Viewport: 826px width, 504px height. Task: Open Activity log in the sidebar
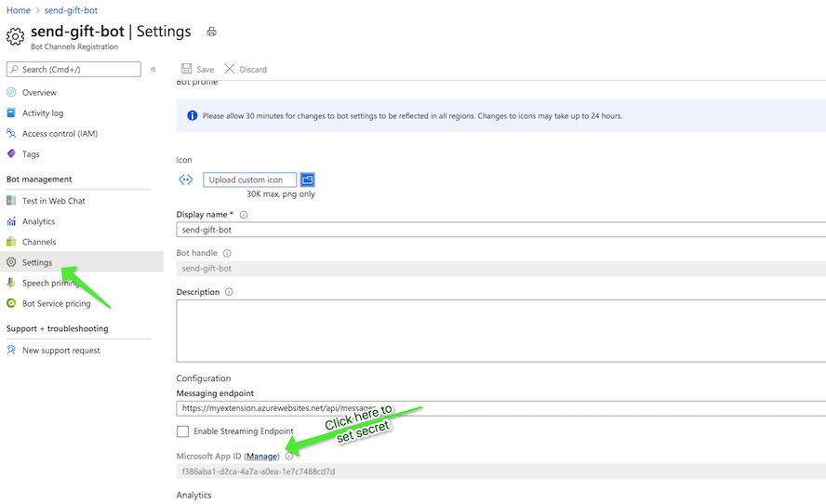click(x=43, y=113)
